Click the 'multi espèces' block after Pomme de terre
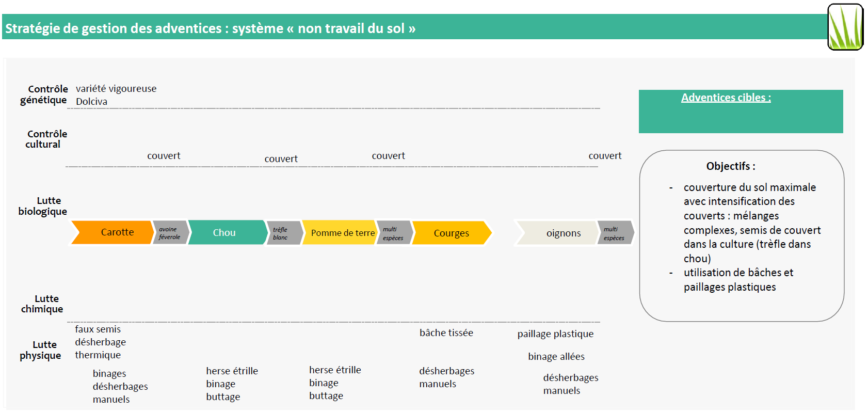This screenshot has height=412, width=868. (x=395, y=233)
